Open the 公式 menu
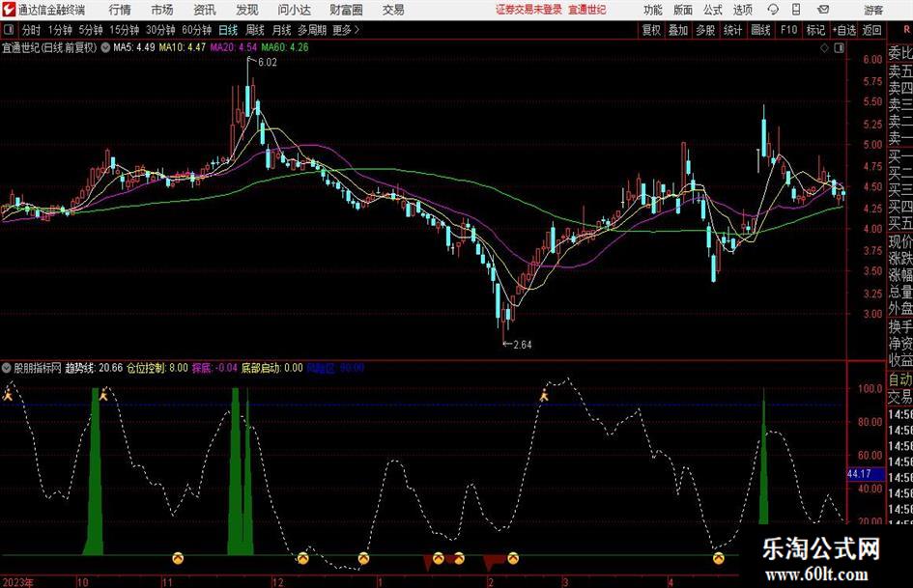 713,10
